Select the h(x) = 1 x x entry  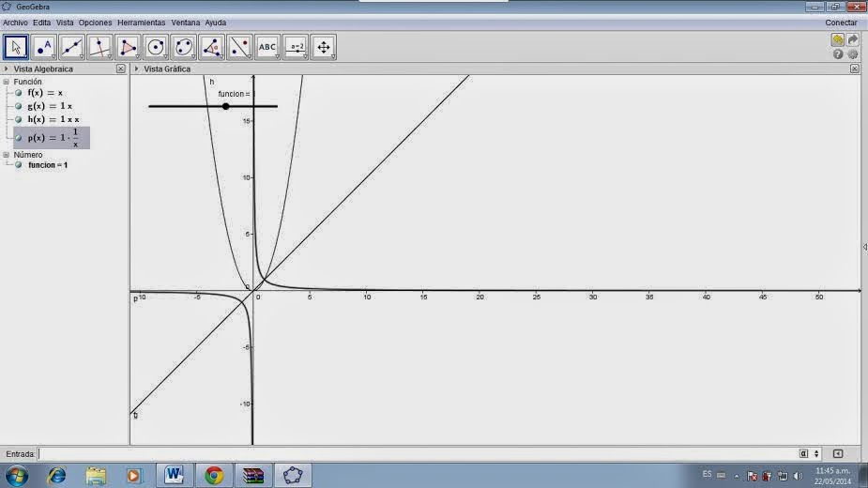(x=53, y=119)
